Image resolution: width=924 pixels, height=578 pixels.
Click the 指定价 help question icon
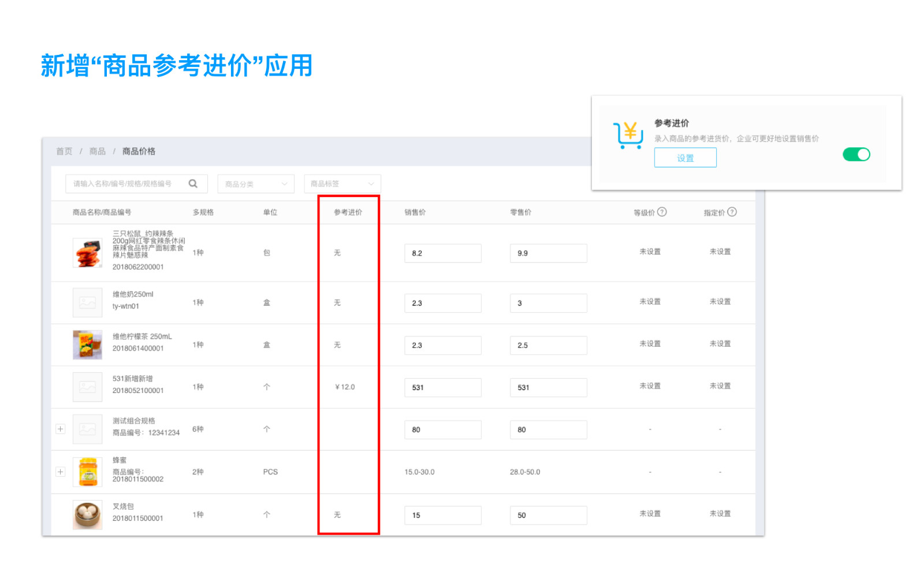(x=732, y=212)
